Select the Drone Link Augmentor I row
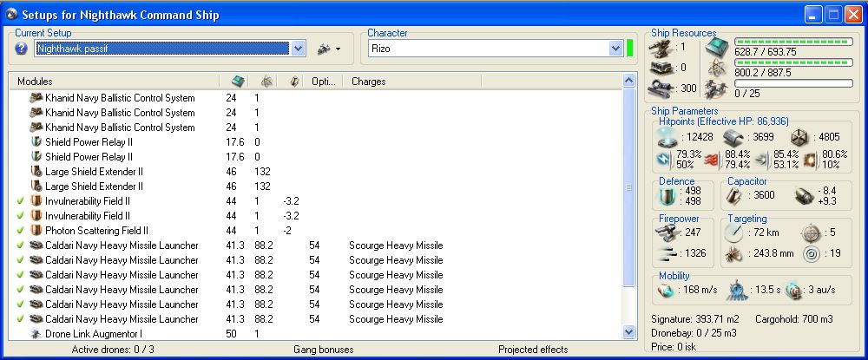868x360 pixels. (316, 334)
